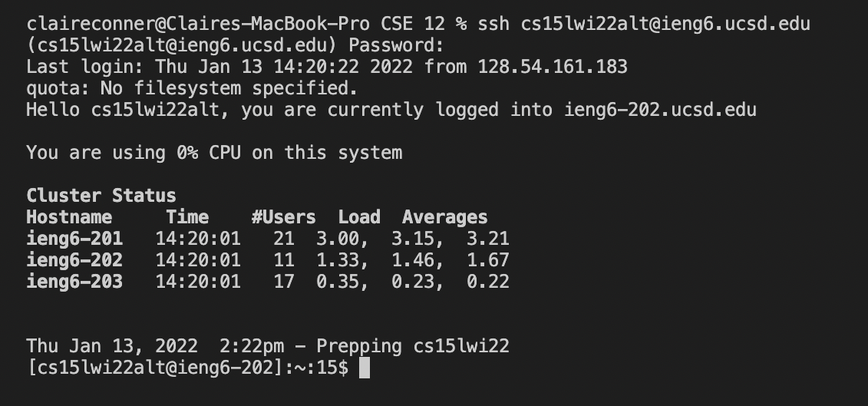Click the 'quota: No filesystem specified.' line
868x406 pixels.
coord(192,88)
